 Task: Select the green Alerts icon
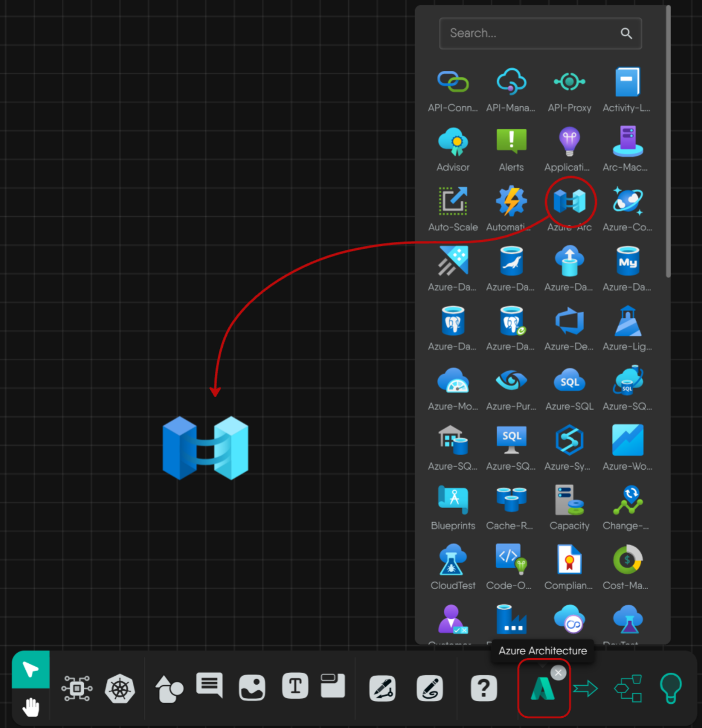[x=511, y=141]
